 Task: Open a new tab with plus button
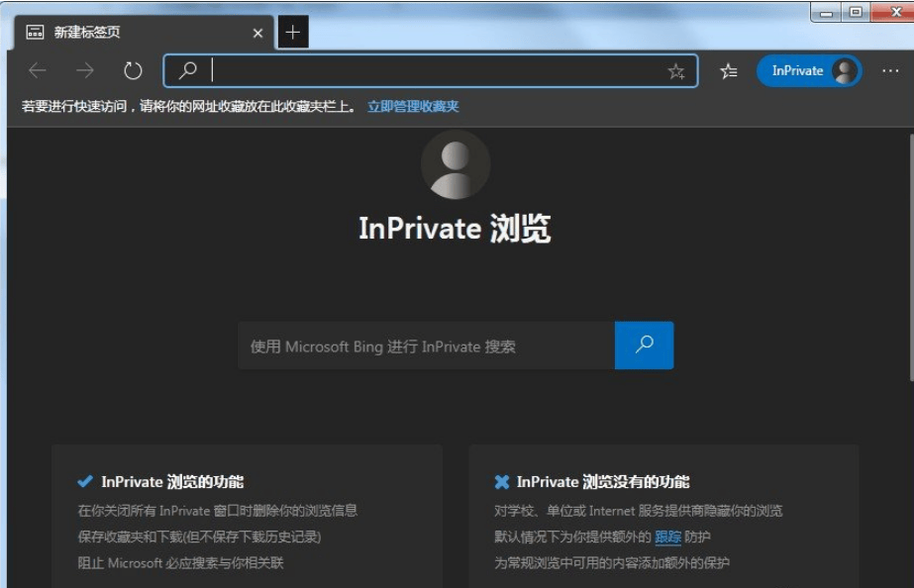292,33
